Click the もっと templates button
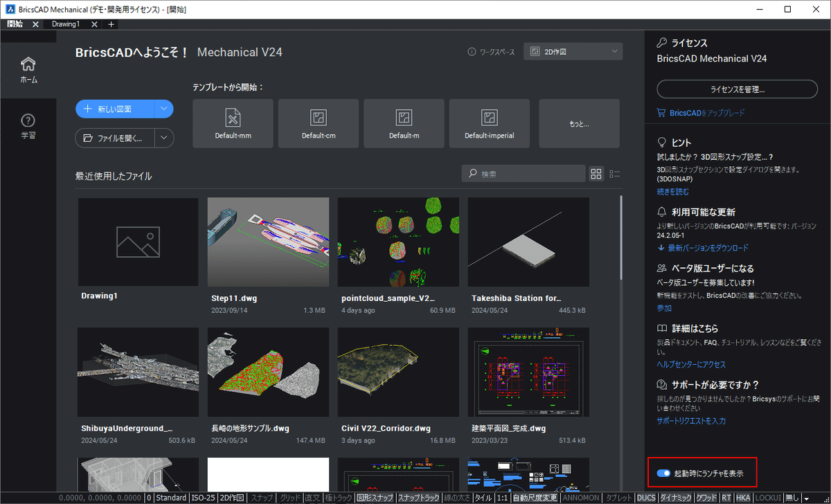Viewport: 831px width, 504px height. [580, 123]
